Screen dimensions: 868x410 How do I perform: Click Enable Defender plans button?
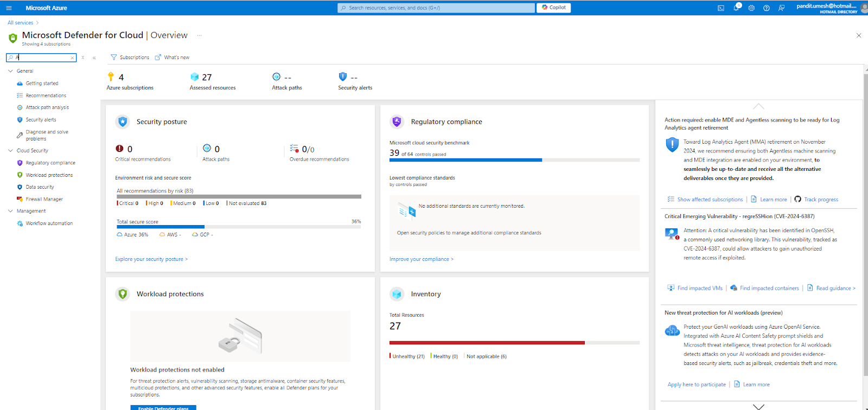point(163,407)
